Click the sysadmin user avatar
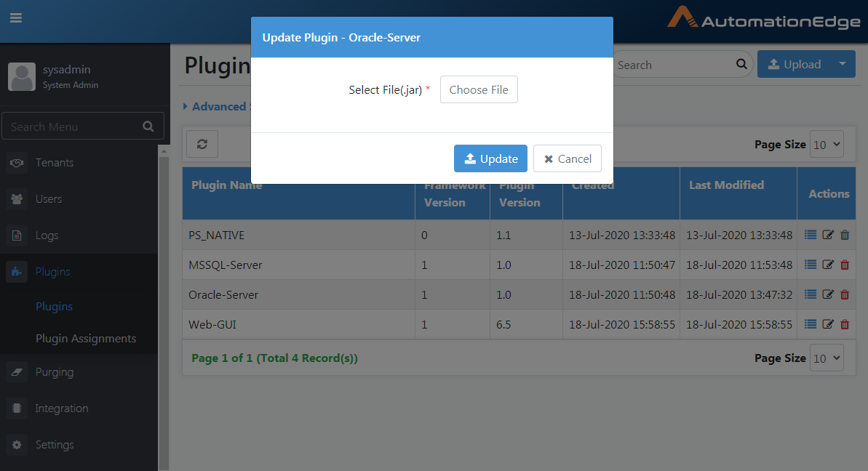Image resolution: width=868 pixels, height=471 pixels. point(22,76)
